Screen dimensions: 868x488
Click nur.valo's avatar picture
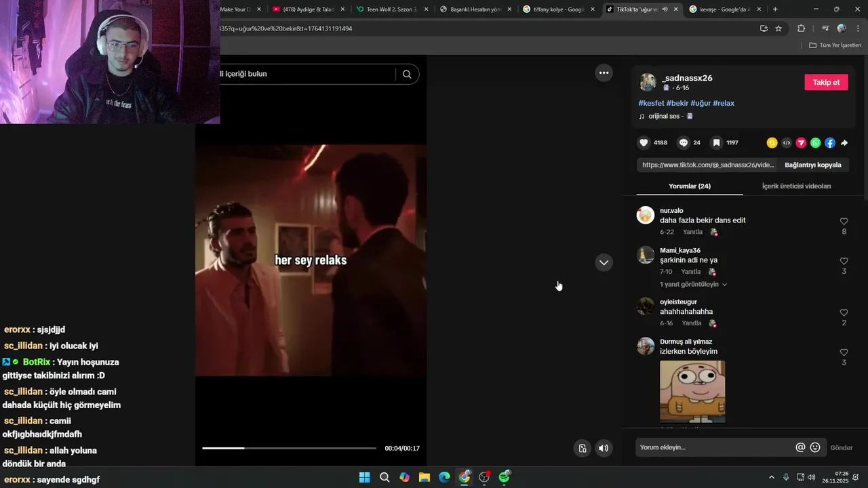[645, 216]
